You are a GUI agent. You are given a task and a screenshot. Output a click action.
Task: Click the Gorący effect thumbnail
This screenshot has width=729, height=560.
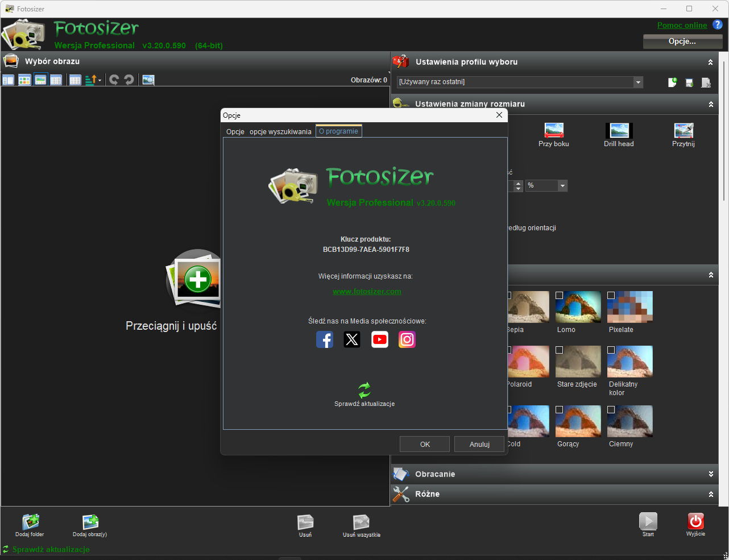point(578,421)
